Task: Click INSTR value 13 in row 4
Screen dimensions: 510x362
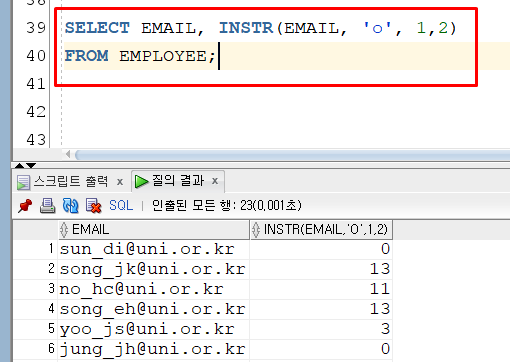Action: 321,309
